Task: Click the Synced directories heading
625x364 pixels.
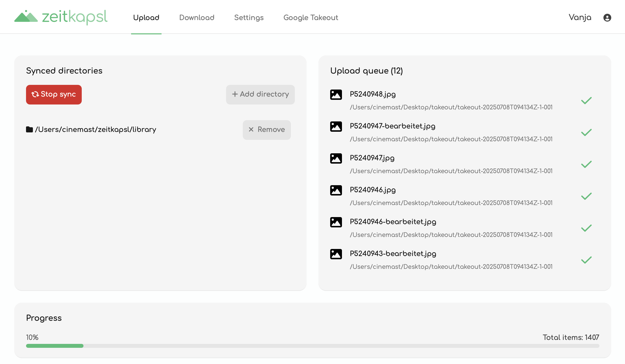Action: point(64,71)
